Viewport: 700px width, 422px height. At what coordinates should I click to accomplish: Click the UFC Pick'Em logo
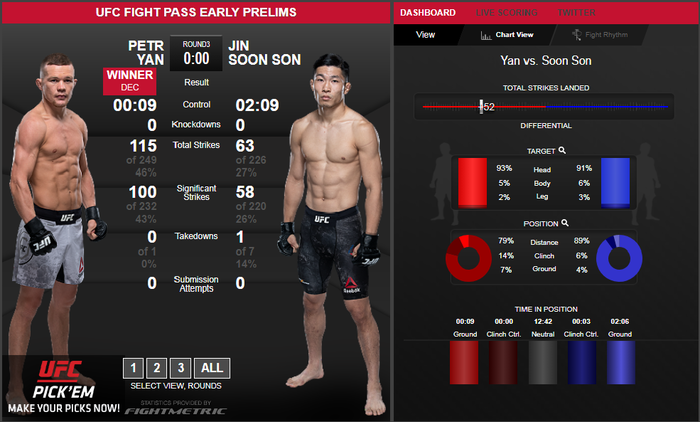[63, 379]
